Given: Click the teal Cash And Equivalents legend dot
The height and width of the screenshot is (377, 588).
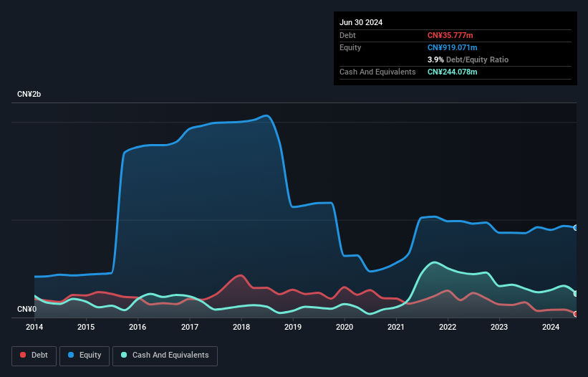Looking at the screenshot, I should point(124,355).
